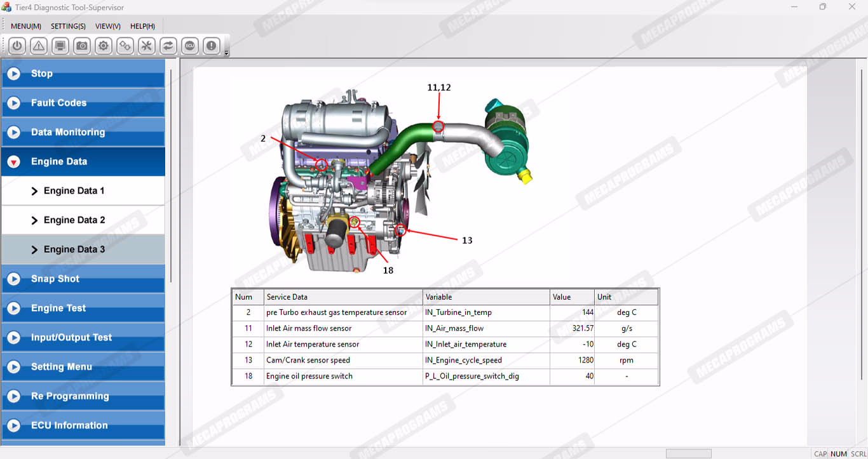Click the play icon beside Data Monitoring

pos(13,132)
